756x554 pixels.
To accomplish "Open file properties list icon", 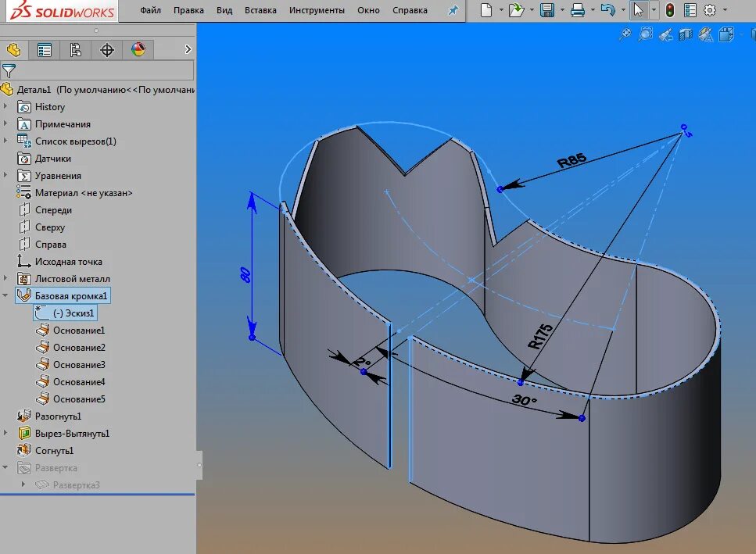I will coord(690,9).
